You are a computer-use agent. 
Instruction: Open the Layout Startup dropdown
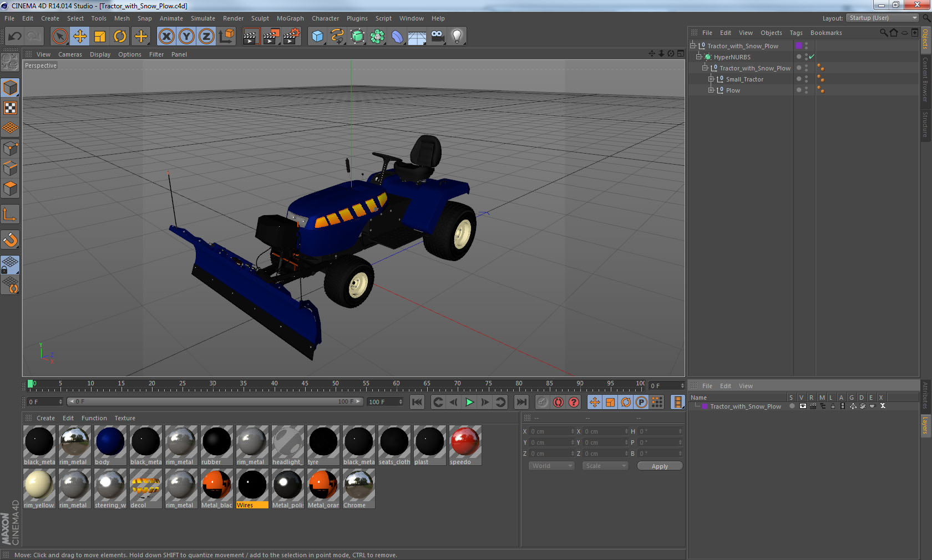(x=883, y=18)
